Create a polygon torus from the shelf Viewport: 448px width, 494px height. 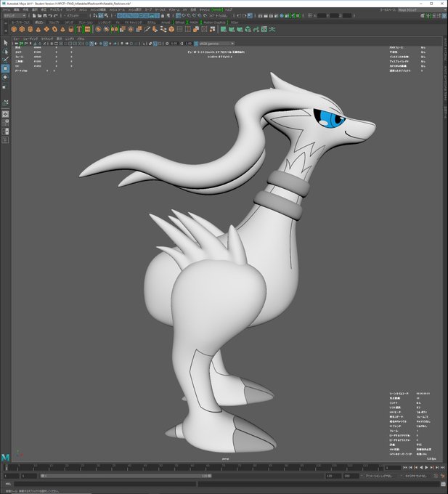coord(54,29)
